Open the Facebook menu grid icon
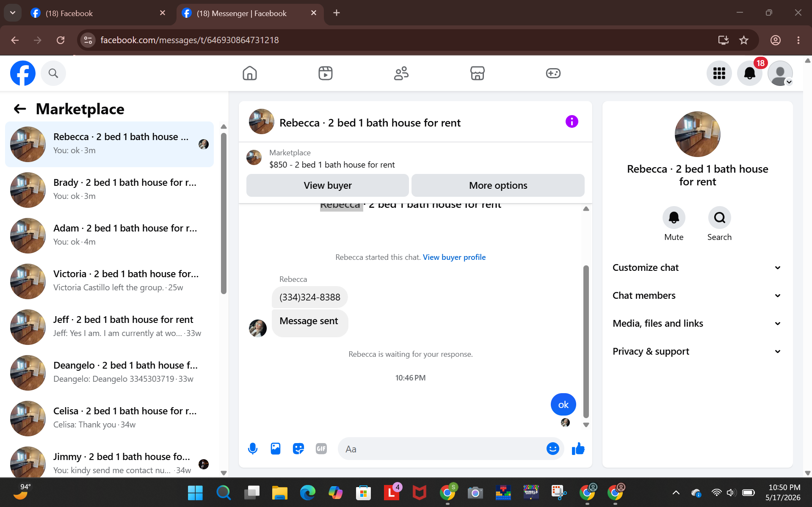Viewport: 812px width, 507px height. (719, 73)
